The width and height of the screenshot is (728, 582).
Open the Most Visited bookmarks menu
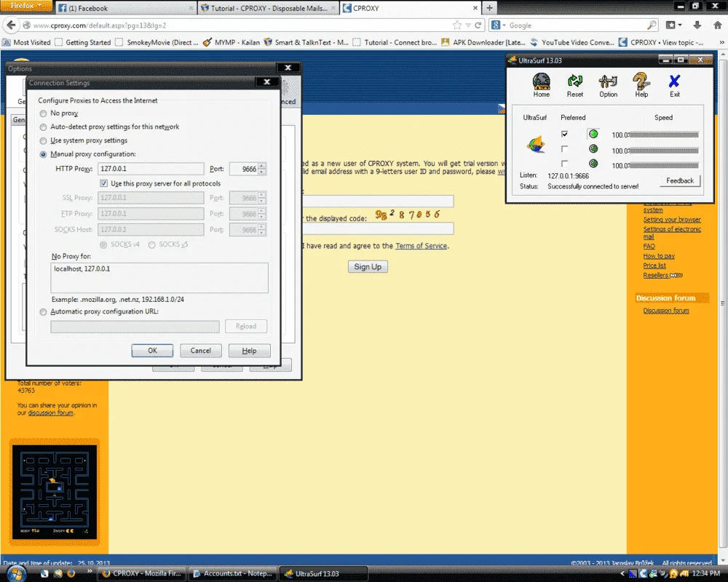coord(26,42)
